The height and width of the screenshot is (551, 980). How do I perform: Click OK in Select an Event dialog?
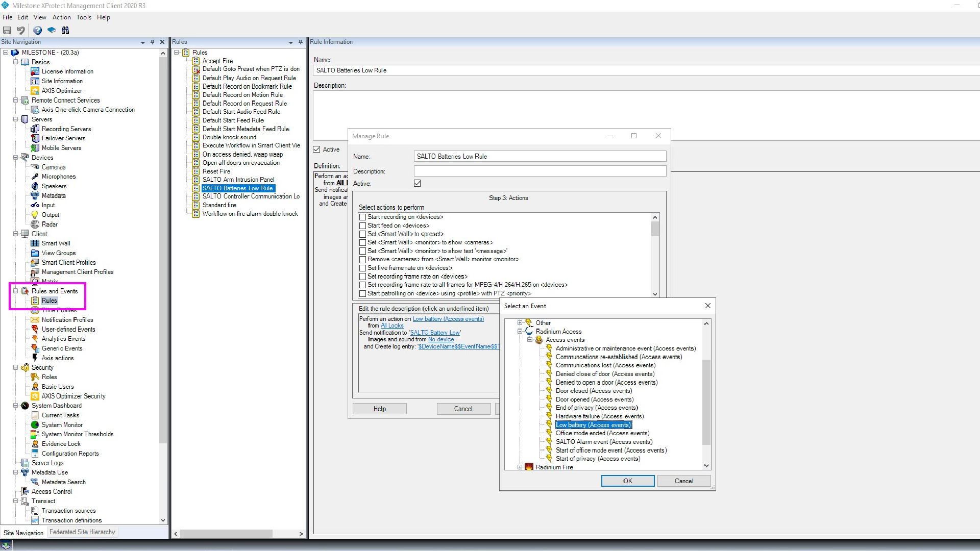[x=627, y=481]
